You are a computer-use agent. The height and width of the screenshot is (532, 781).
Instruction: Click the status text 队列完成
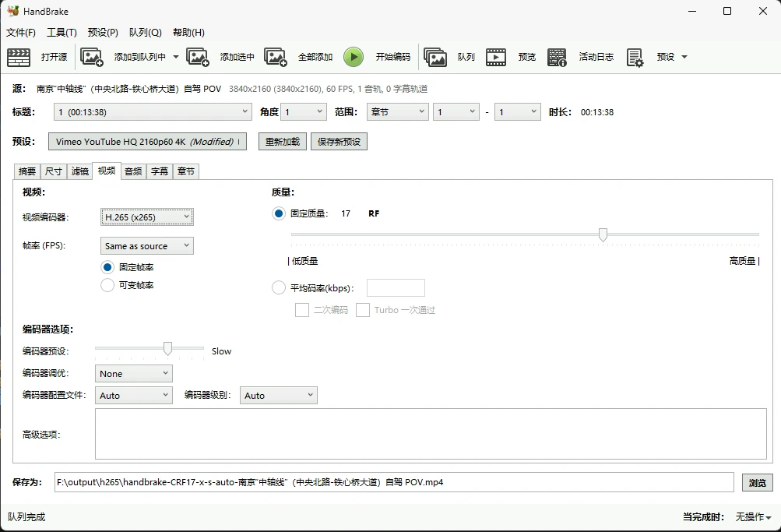[x=26, y=517]
